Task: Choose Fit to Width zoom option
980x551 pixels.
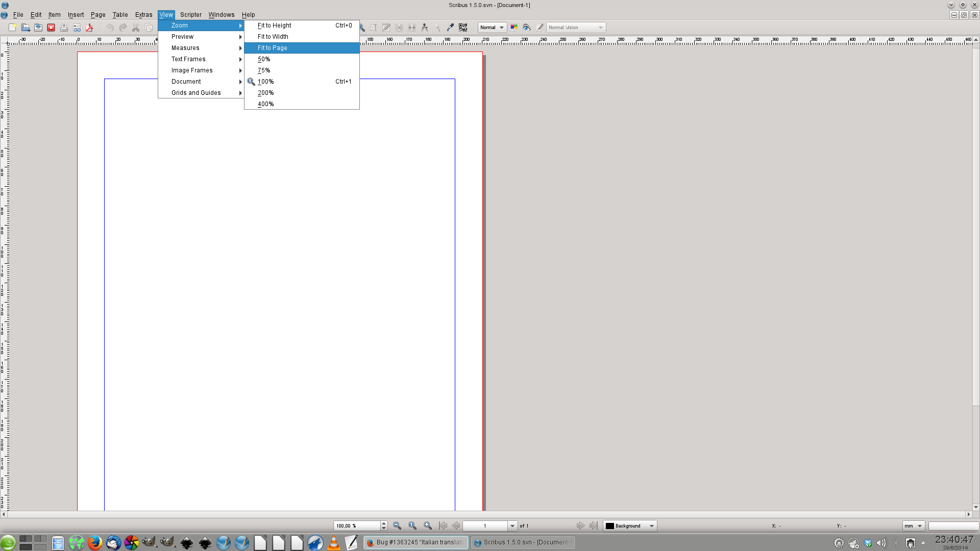Action: 302,37
